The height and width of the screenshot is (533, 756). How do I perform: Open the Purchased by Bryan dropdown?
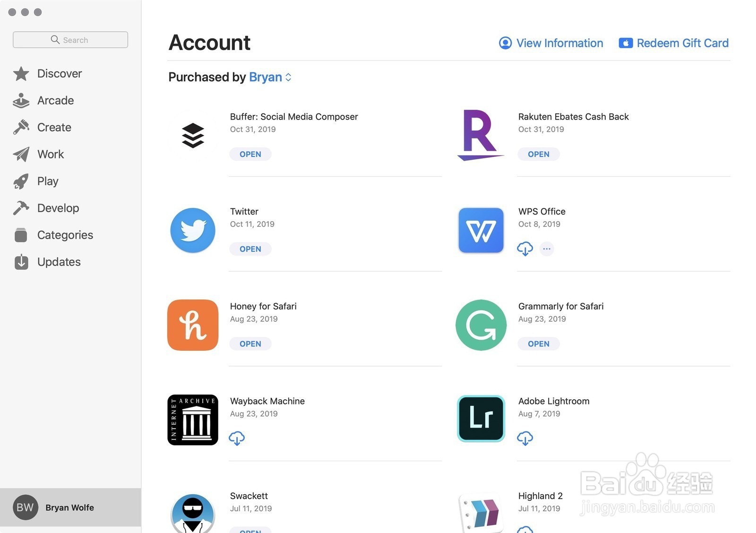coord(270,77)
